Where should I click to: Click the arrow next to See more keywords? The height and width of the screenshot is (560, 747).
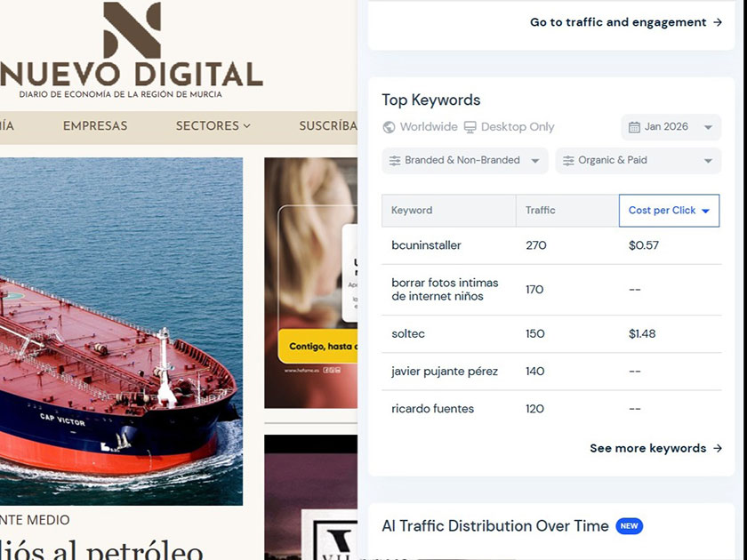point(718,448)
